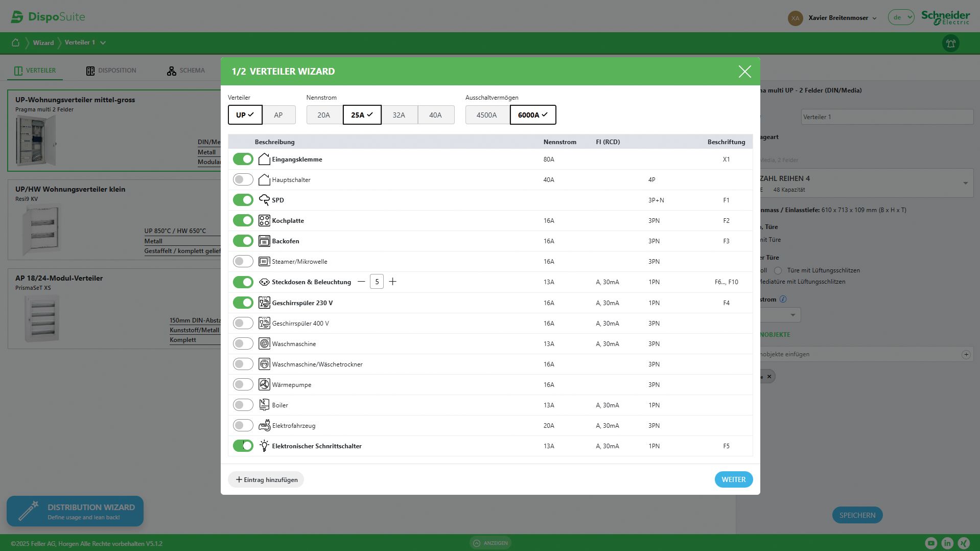Switch to the Schema tab
This screenshot has height=551, width=980.
(186, 71)
